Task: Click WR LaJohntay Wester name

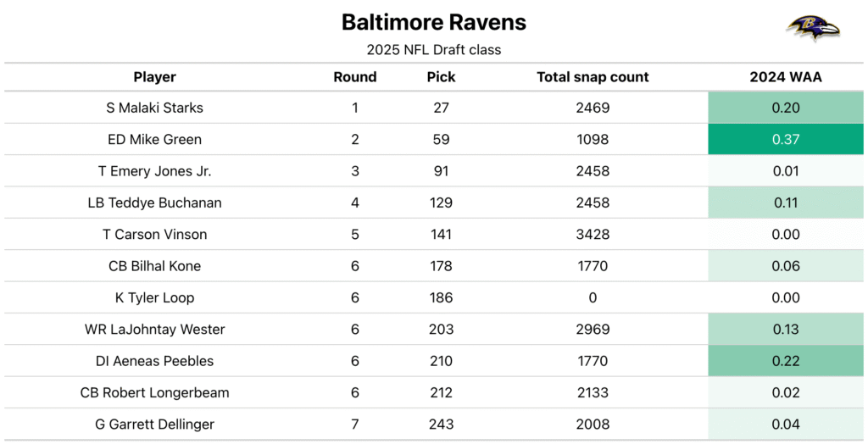Action: coord(154,329)
